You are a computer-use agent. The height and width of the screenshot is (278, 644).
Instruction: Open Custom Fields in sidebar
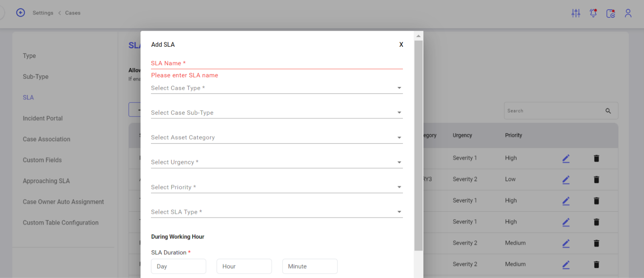coord(42,160)
